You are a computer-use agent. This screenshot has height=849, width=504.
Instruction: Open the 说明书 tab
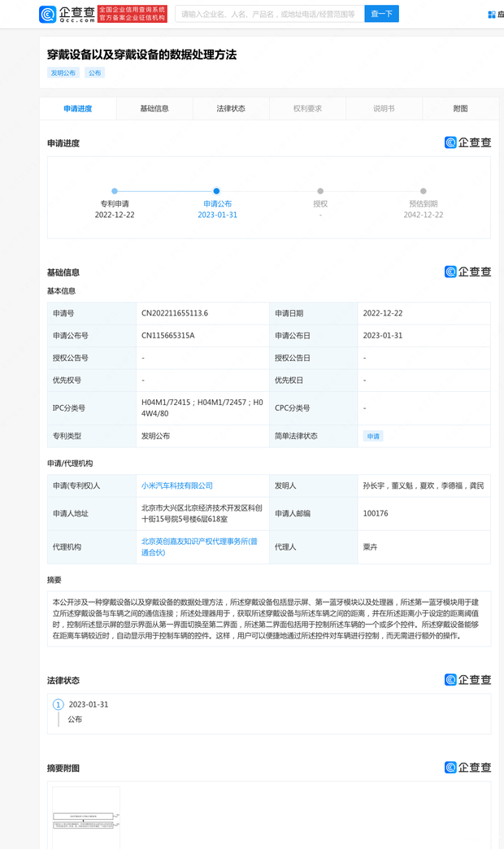(384, 108)
